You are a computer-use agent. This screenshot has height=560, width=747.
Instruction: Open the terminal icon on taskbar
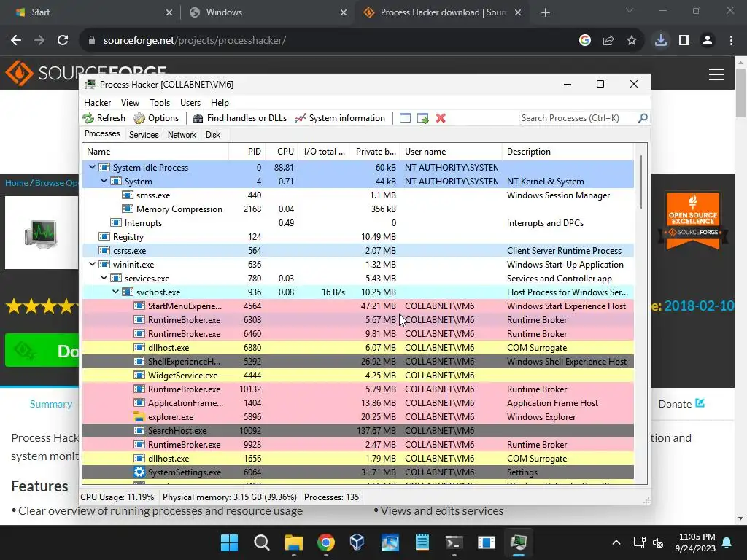click(x=454, y=542)
